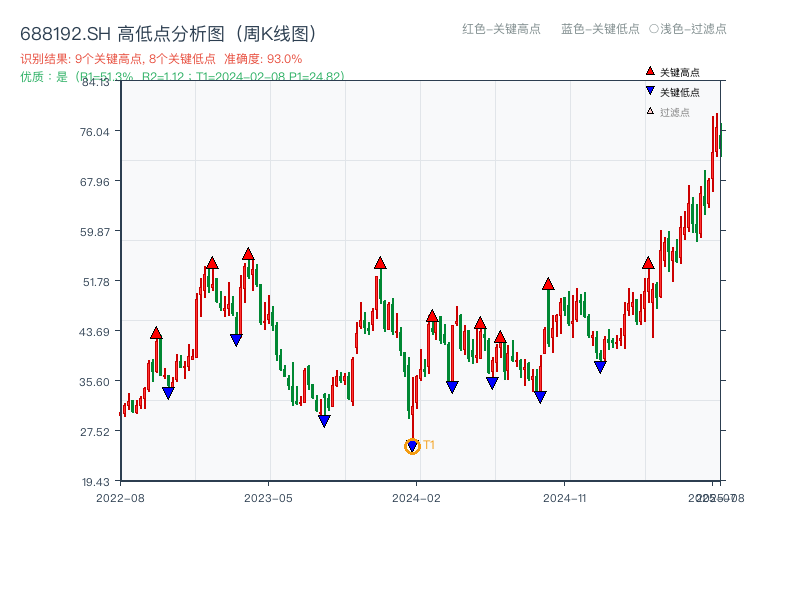The image size is (800, 600).
Task: Click the 浅色-过滤点 header label
Action: tap(693, 29)
